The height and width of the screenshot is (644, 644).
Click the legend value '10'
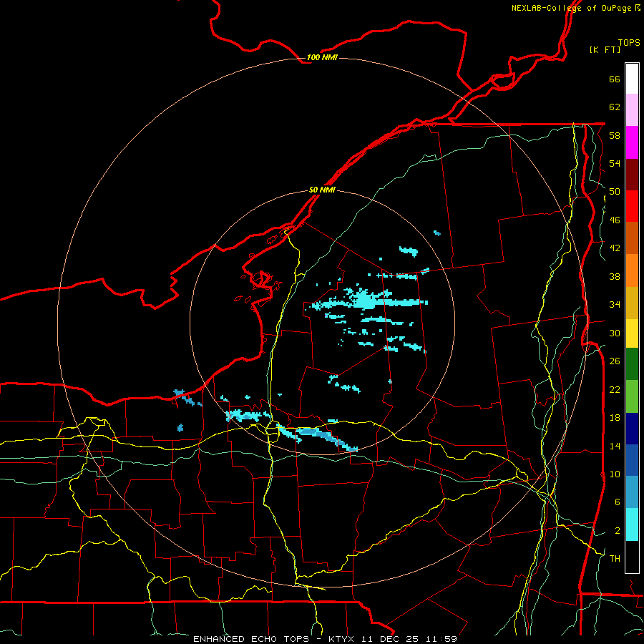click(615, 474)
